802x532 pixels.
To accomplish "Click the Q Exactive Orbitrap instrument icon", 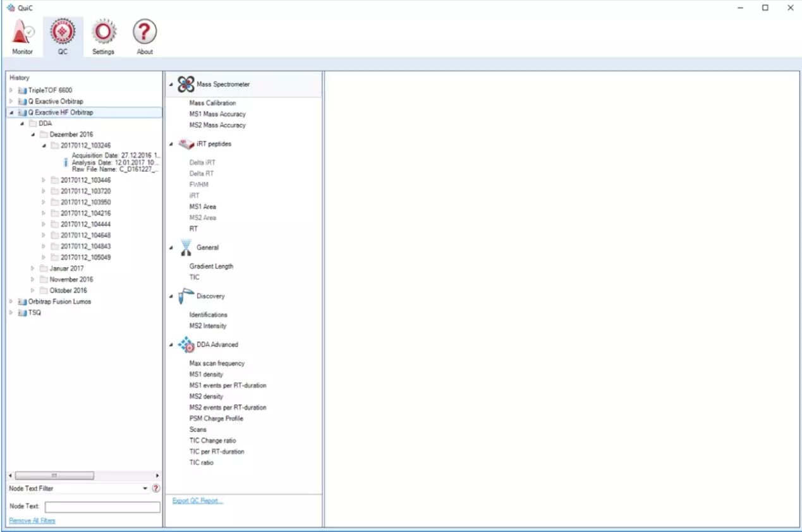I will coord(23,101).
